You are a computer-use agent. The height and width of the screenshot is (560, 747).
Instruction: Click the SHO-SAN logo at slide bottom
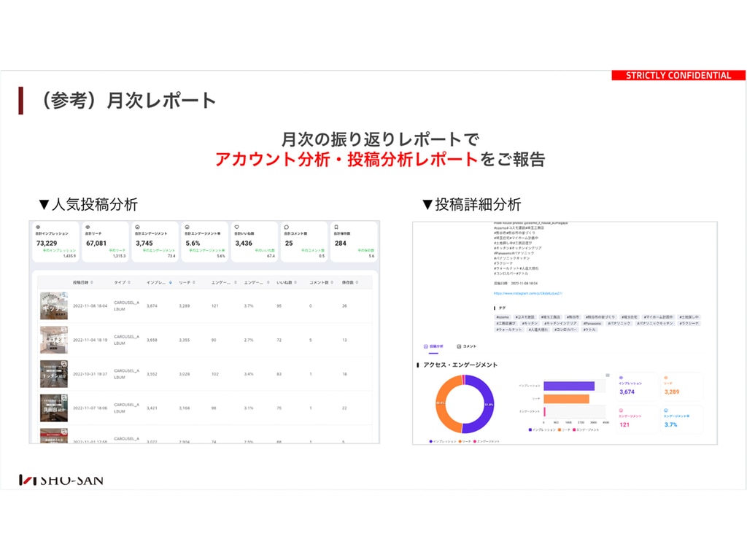click(61, 480)
